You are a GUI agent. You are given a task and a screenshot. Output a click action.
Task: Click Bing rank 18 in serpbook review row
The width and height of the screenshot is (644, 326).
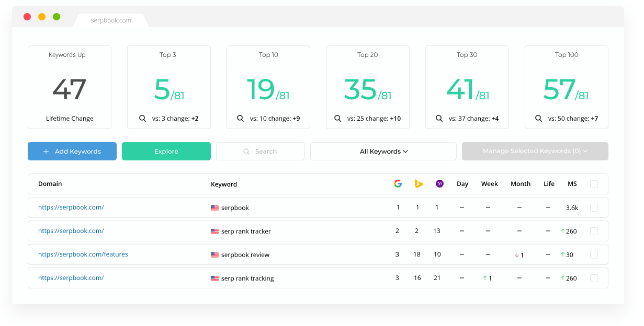(x=417, y=254)
